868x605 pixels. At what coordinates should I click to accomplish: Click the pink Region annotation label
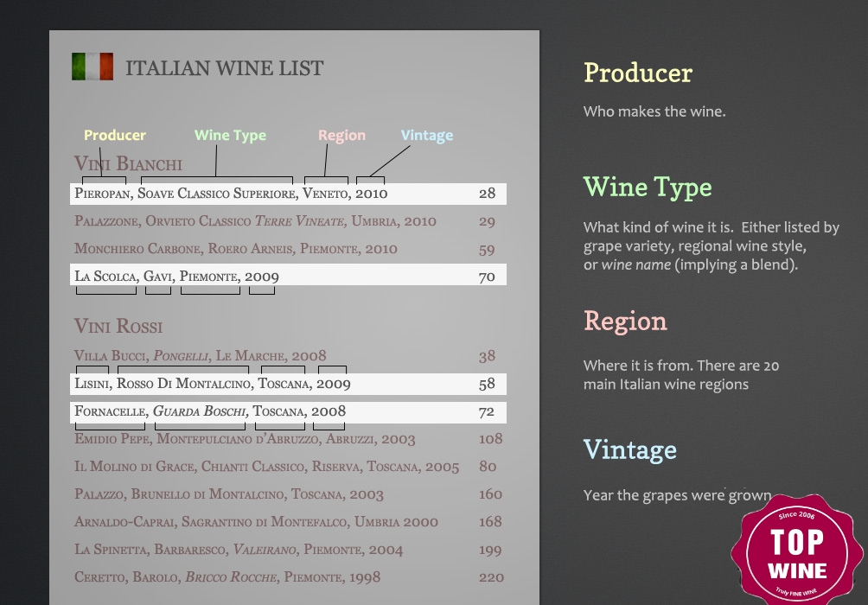click(x=341, y=136)
